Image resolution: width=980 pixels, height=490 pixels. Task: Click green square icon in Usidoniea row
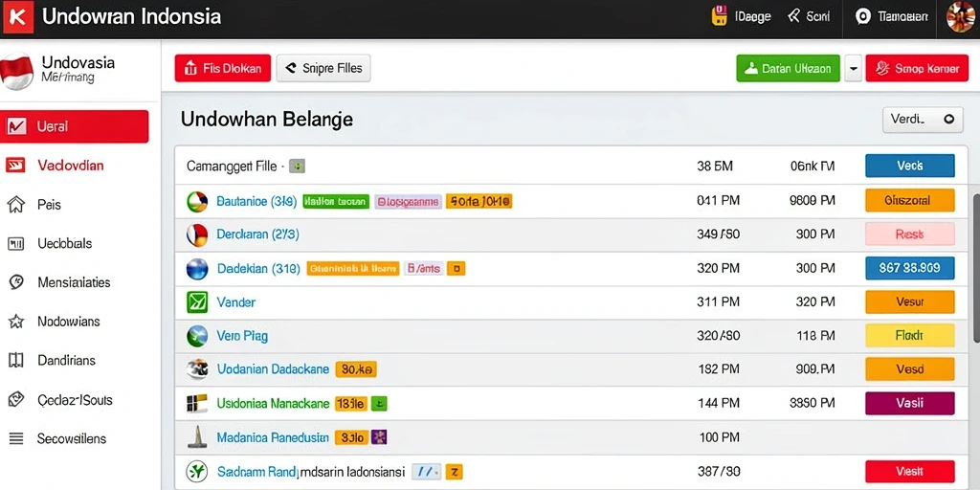[x=379, y=404]
